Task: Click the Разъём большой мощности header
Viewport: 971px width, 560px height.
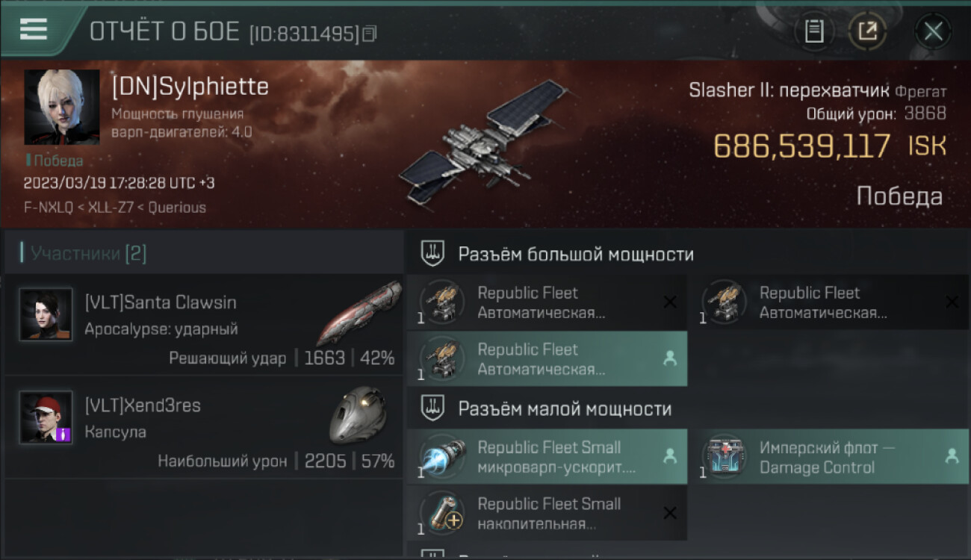Action: [x=576, y=254]
